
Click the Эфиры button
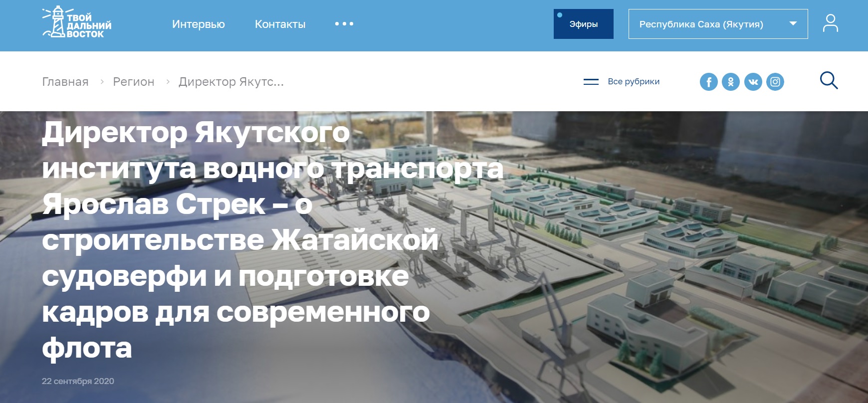click(x=584, y=24)
